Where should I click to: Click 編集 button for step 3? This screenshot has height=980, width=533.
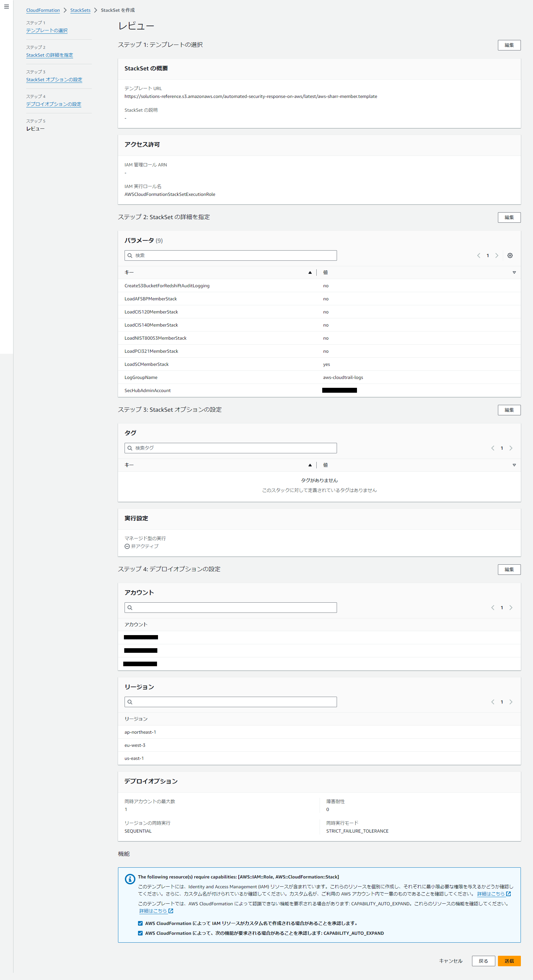509,410
